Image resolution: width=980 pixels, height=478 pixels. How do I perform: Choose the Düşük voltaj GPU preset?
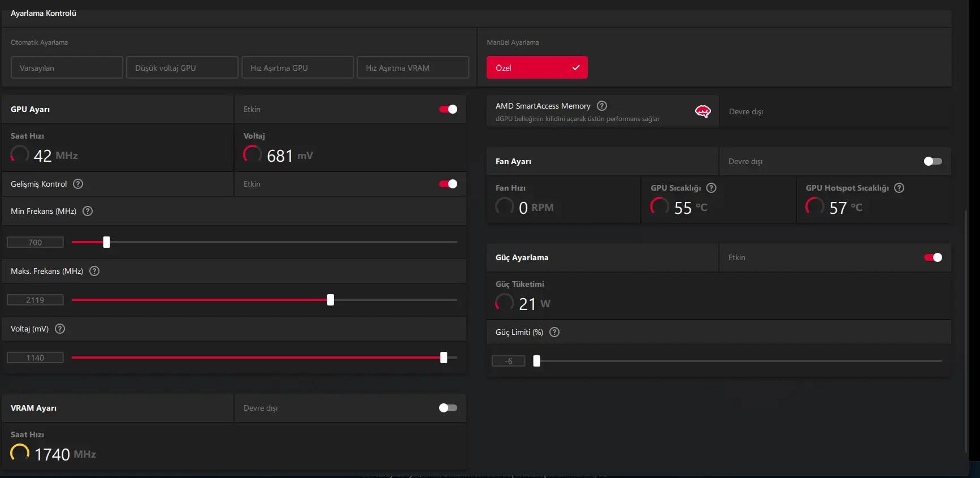182,67
